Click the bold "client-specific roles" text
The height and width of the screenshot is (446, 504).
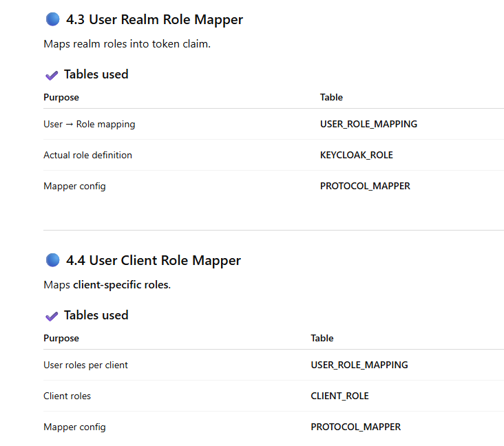pos(120,284)
